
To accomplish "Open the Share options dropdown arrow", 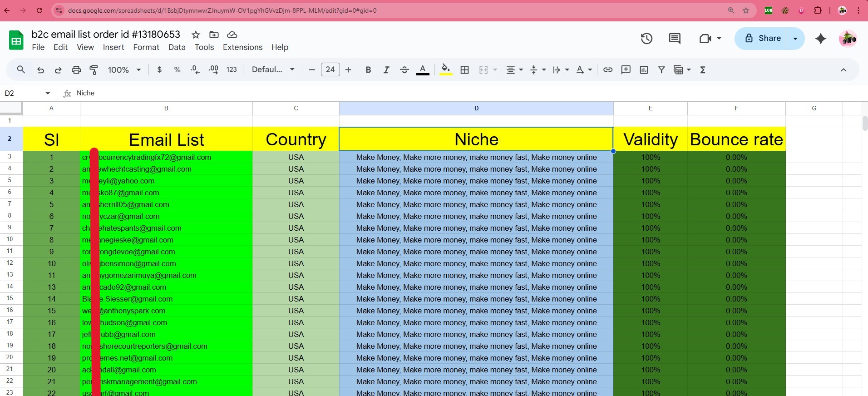I will tap(795, 39).
